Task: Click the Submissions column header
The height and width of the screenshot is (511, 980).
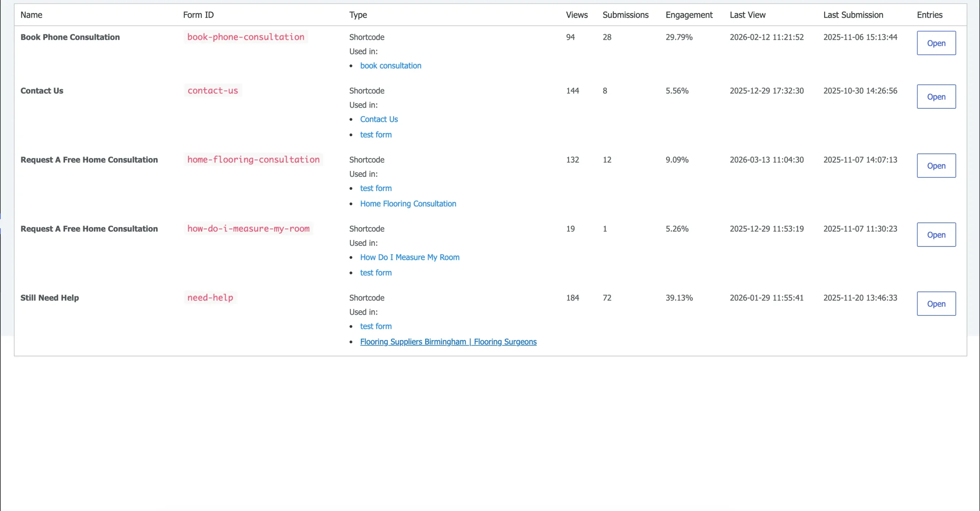Action: tap(626, 15)
